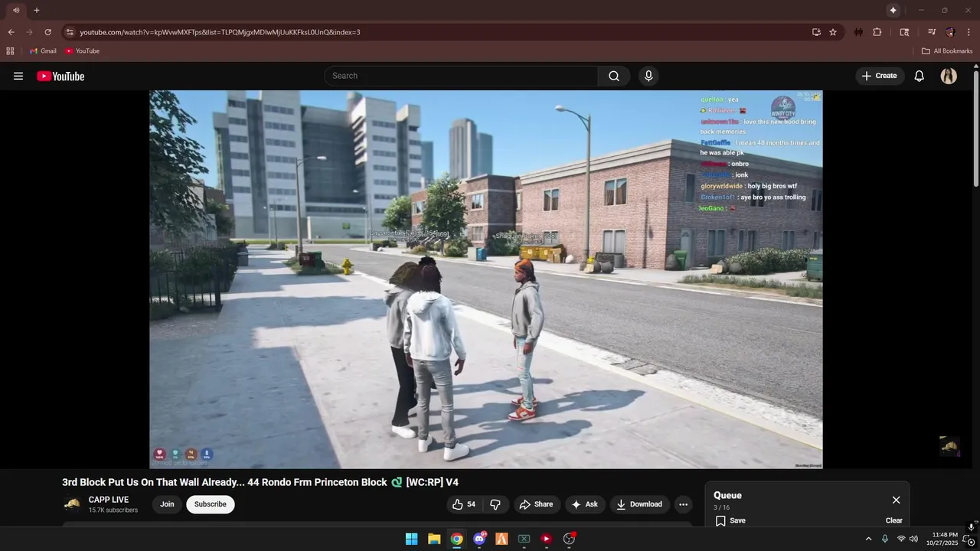Open more actions three-dot menu
This screenshot has width=980, height=551.
tap(683, 504)
